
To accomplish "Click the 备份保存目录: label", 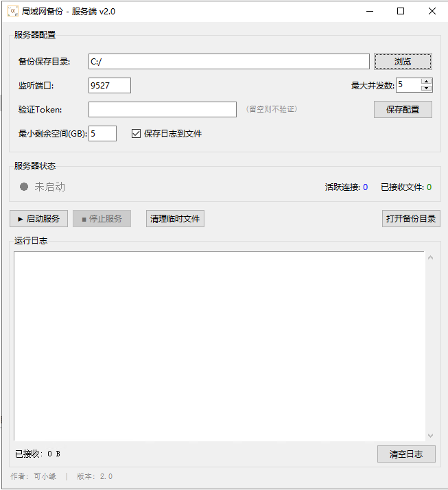I will [x=44, y=62].
